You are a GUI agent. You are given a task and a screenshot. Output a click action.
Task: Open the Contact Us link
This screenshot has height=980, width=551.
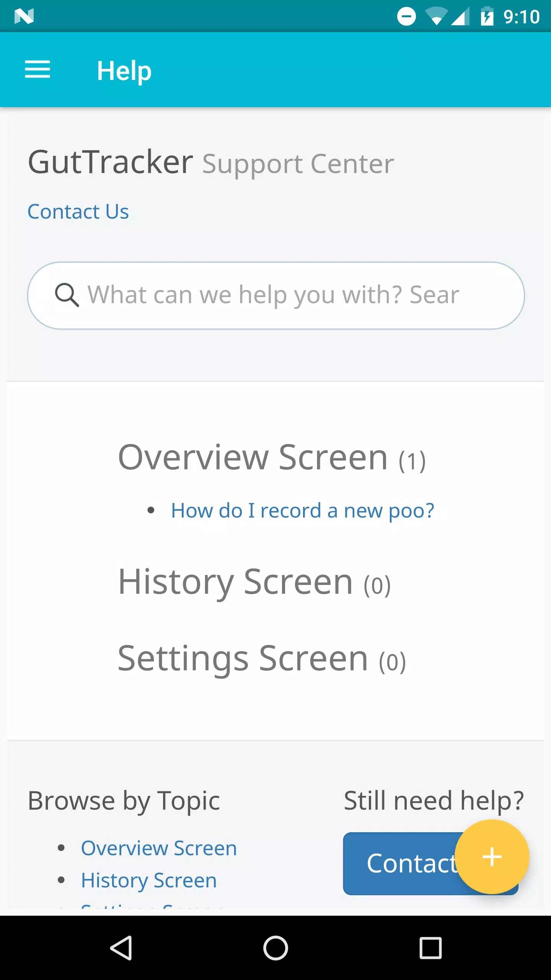click(x=78, y=211)
